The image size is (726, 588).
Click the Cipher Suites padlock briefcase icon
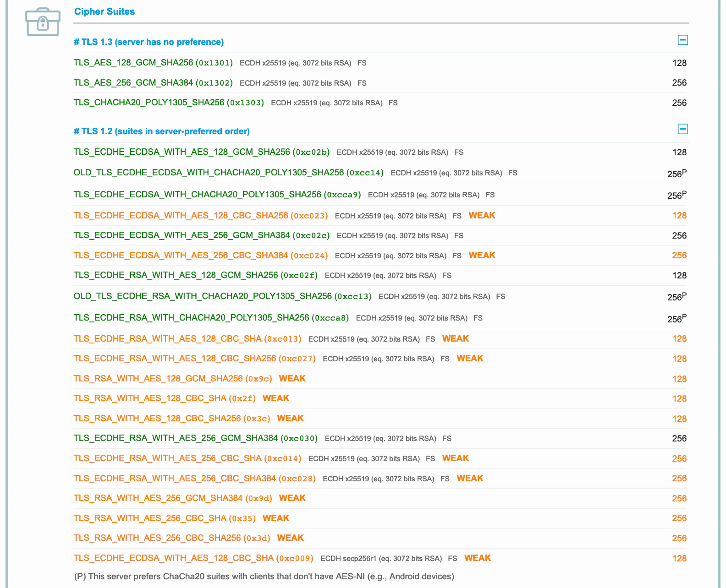43,22
